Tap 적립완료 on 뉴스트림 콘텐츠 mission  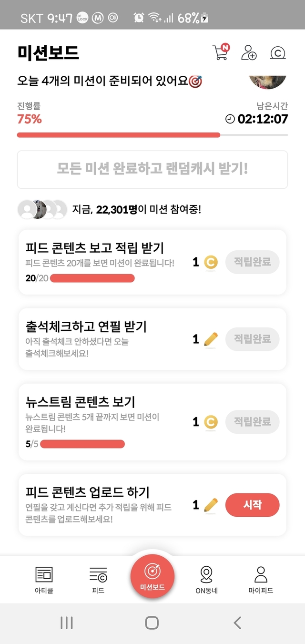[x=252, y=421]
